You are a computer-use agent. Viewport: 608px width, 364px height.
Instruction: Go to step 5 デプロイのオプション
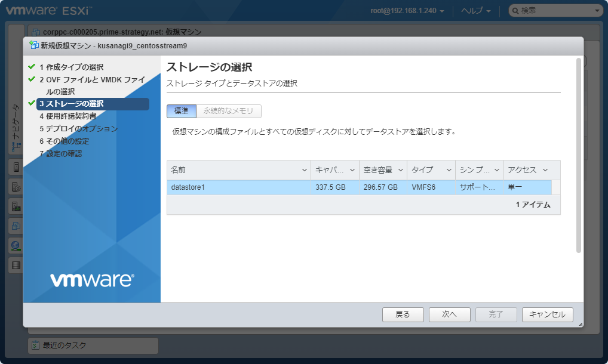coord(78,128)
